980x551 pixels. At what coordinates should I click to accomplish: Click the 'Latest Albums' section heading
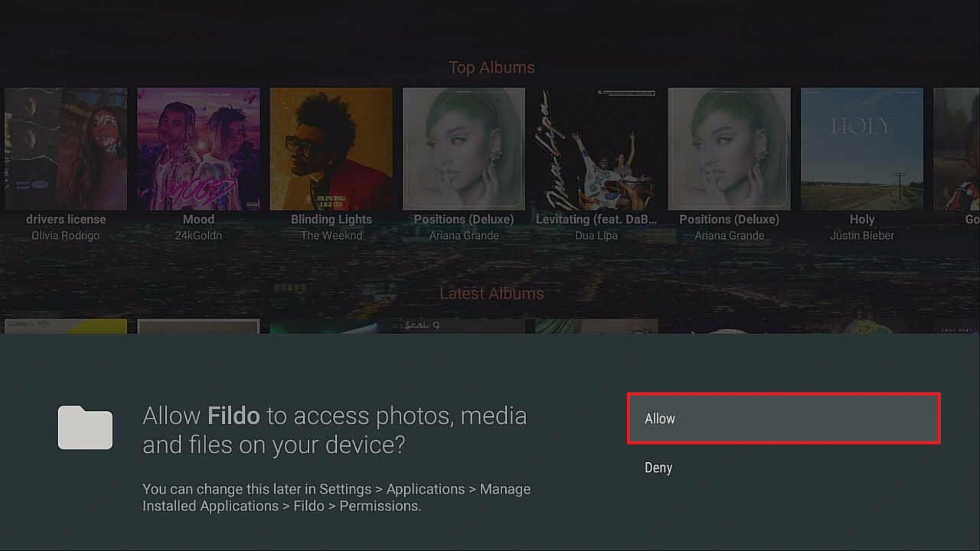pos(492,293)
